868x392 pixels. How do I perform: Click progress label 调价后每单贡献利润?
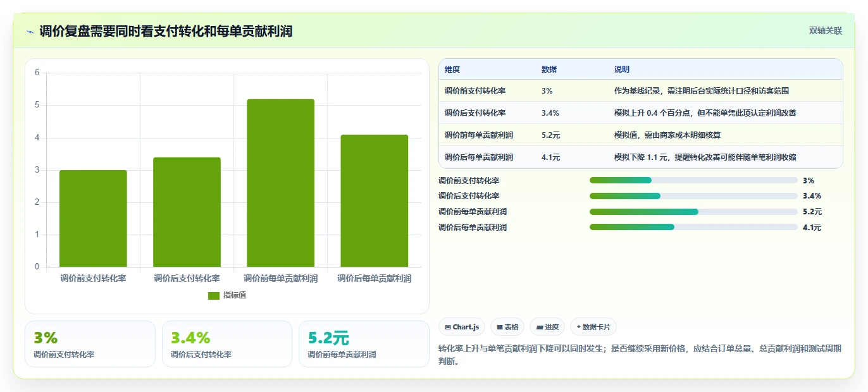pos(473,228)
